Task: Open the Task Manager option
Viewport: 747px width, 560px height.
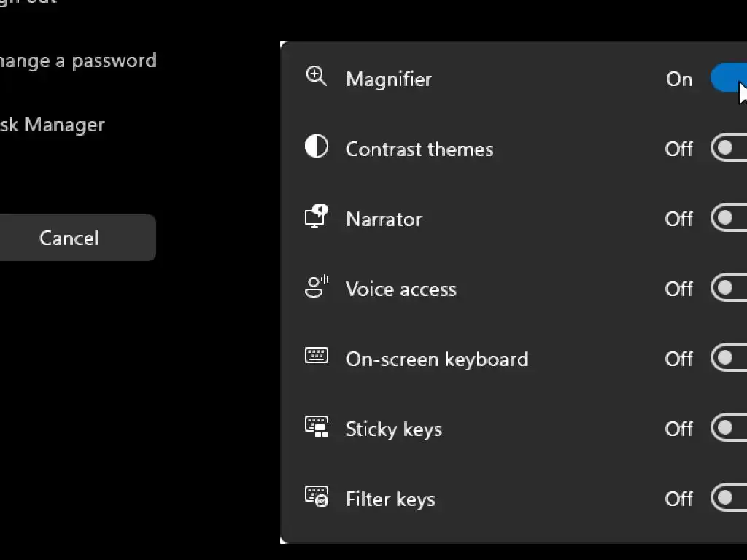Action: coord(53,125)
